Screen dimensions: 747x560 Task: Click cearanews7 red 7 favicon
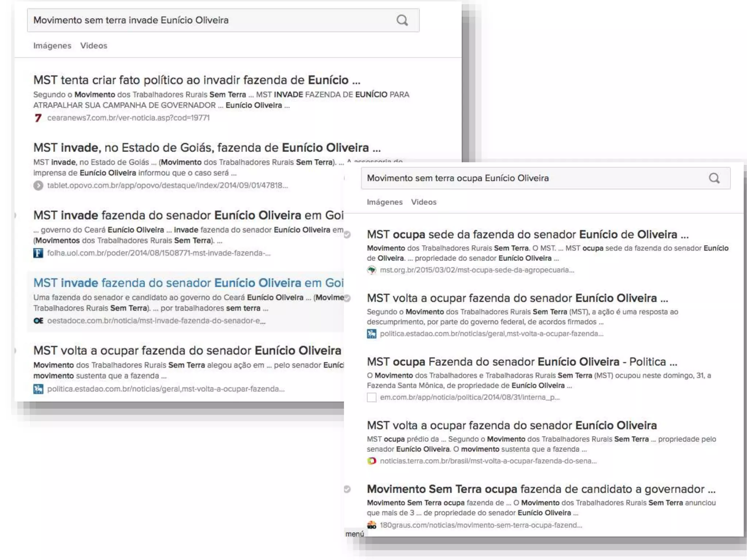tap(38, 118)
